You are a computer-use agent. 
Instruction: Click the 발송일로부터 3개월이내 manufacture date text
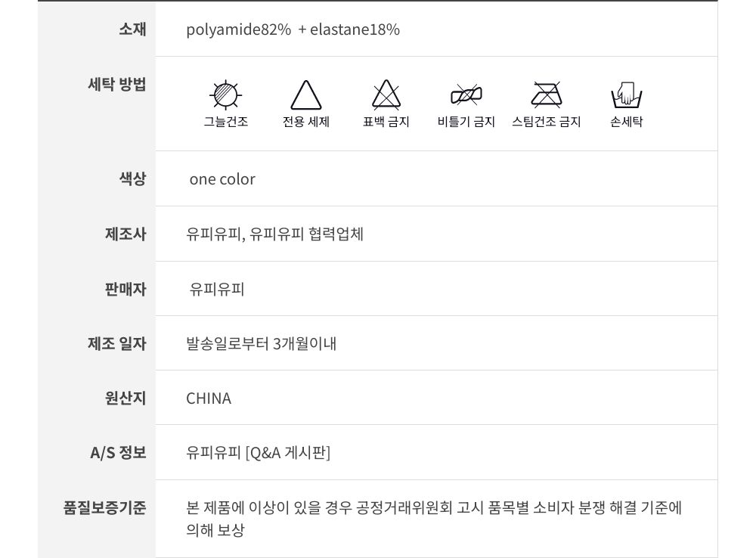[262, 344]
